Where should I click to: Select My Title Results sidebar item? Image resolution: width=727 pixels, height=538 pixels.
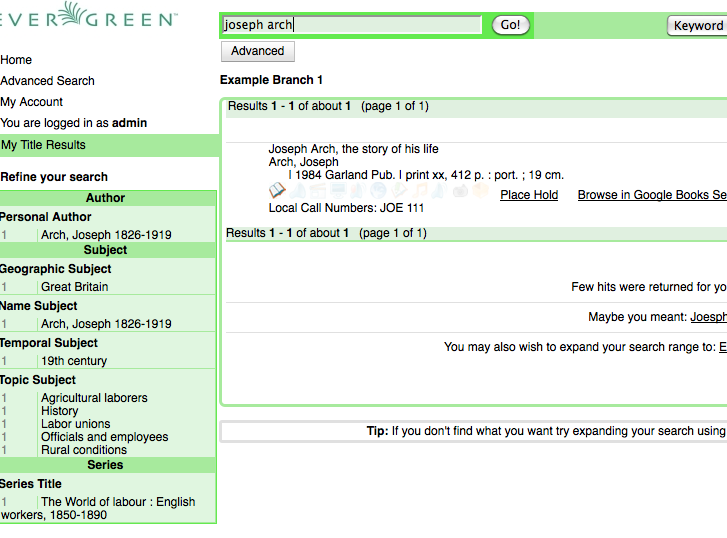click(44, 145)
